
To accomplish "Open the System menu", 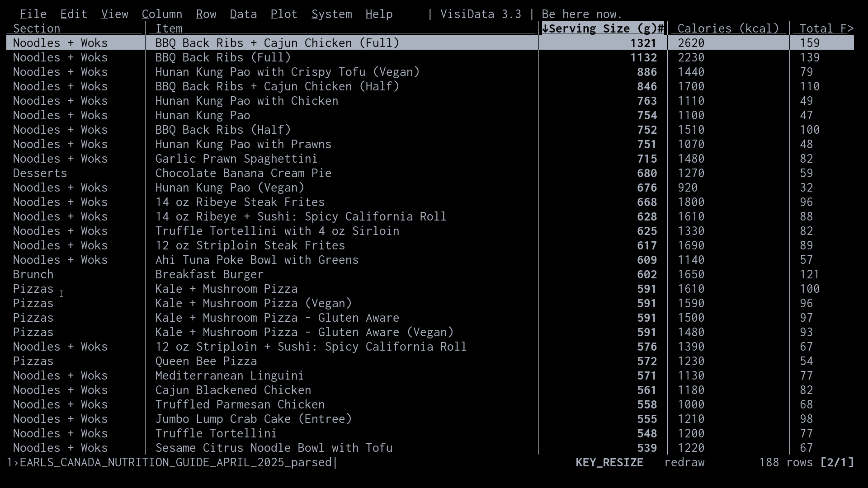I will (331, 14).
